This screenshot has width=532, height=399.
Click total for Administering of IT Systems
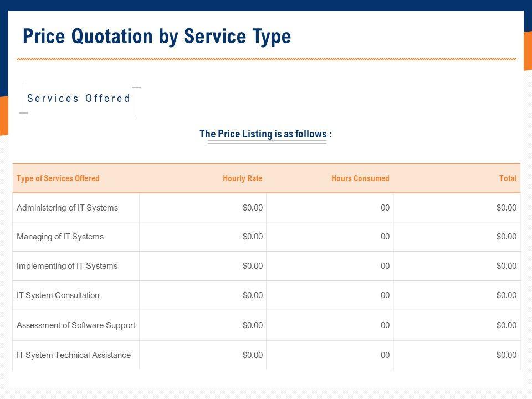507,208
